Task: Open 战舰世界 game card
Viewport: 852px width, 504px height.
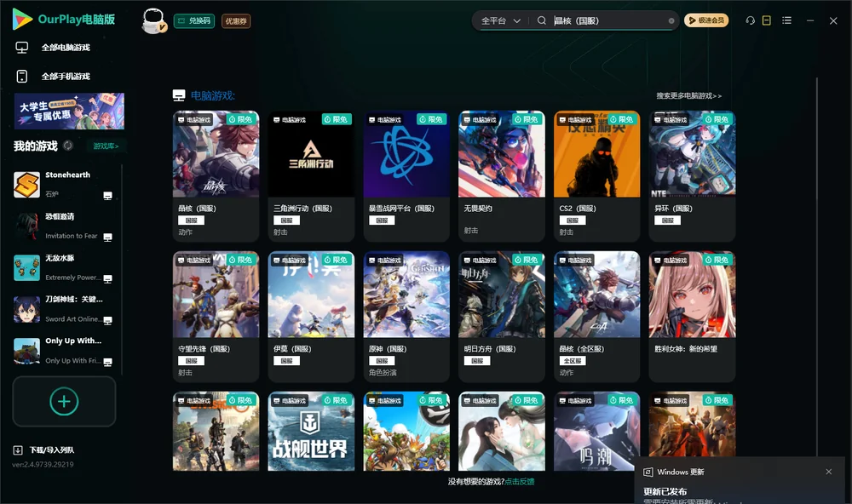Action: (x=311, y=432)
